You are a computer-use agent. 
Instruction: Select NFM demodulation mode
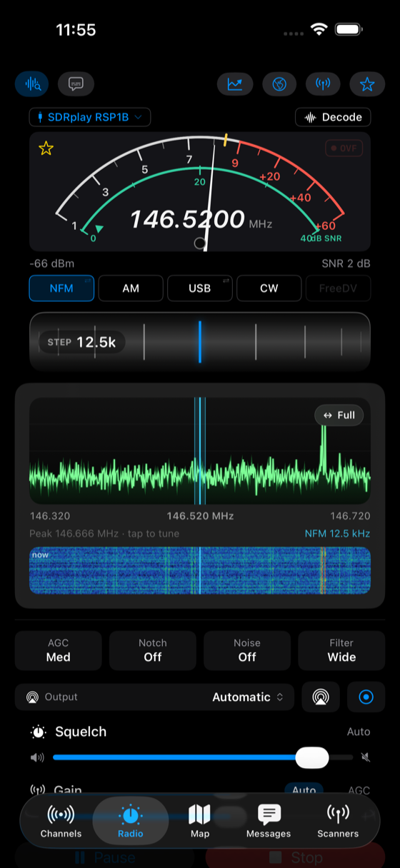pyautogui.click(x=61, y=288)
